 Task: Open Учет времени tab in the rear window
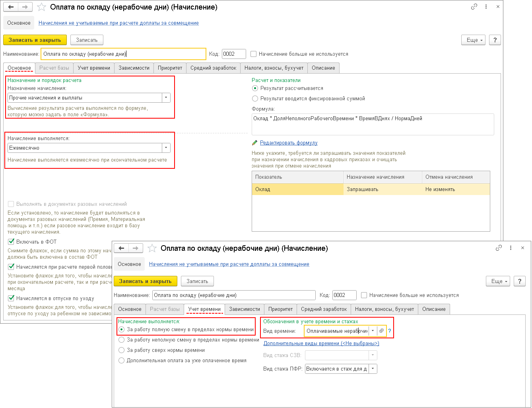click(x=94, y=68)
